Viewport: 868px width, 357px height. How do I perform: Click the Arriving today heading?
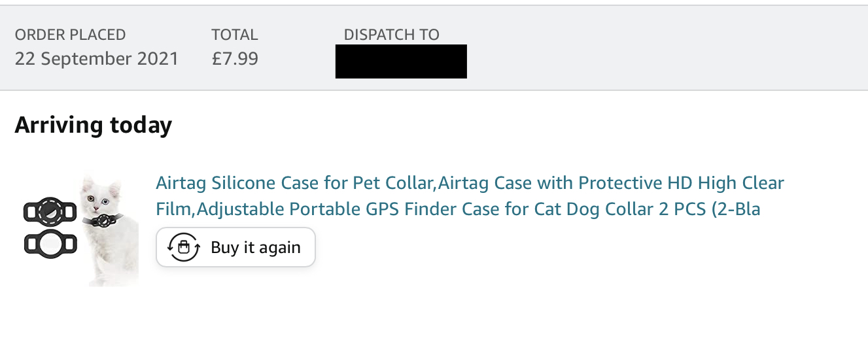coord(94,124)
